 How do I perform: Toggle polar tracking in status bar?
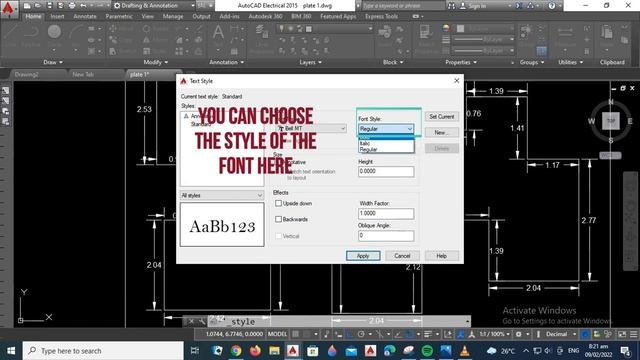click(361, 334)
